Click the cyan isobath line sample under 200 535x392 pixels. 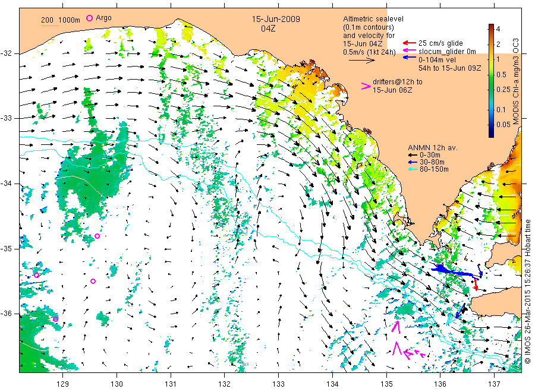coord(50,26)
